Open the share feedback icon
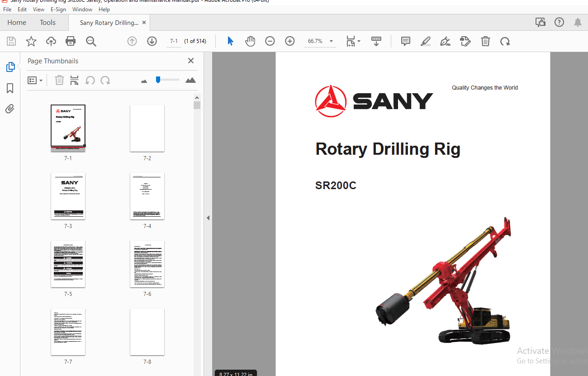Screen dimensions: 588x376 (x=540, y=22)
